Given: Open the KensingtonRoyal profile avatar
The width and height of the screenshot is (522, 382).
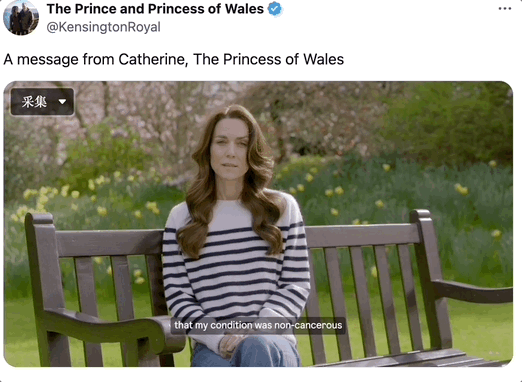Looking at the screenshot, I should 21,17.
